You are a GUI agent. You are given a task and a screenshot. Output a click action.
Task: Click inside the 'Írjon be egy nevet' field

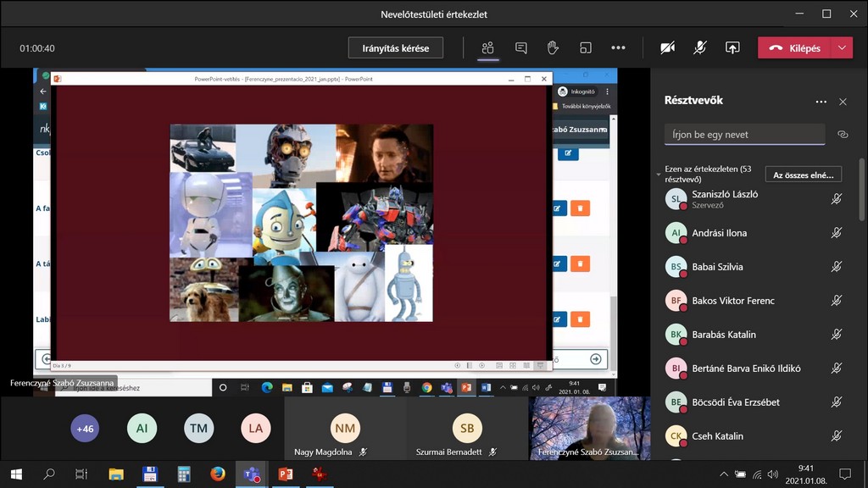(744, 135)
